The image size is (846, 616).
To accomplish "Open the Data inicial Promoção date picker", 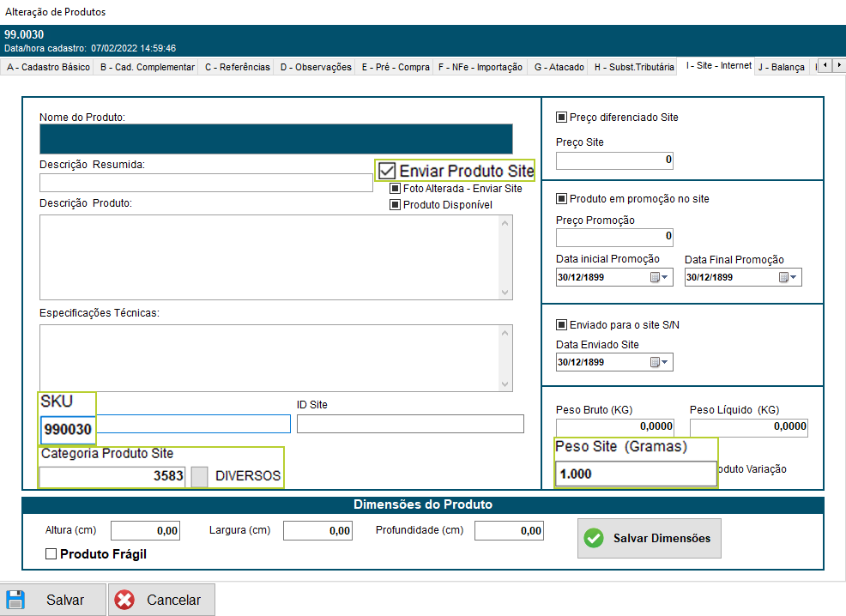I will 658,277.
